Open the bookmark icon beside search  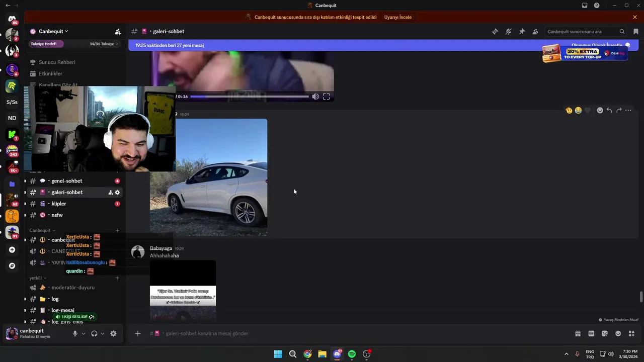(636, 32)
